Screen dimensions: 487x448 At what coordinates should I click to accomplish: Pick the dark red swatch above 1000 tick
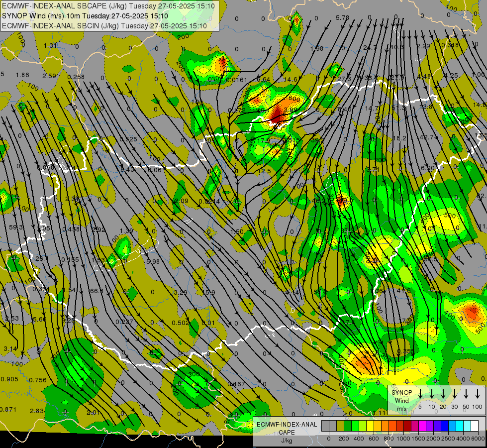[407, 426]
